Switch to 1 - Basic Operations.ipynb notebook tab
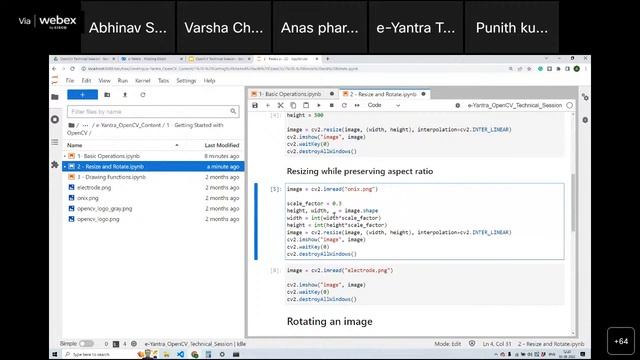The height and width of the screenshot is (360, 640). pos(290,94)
